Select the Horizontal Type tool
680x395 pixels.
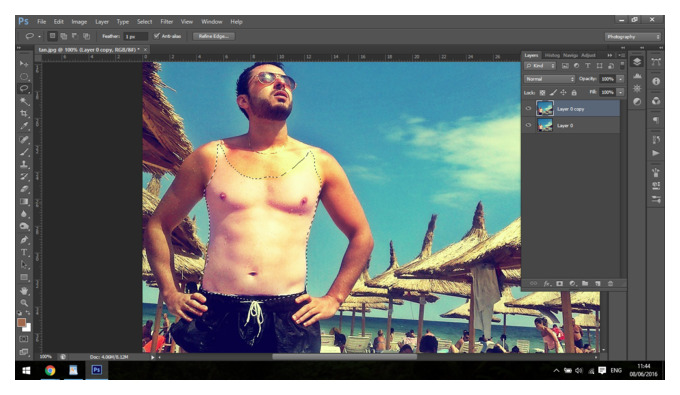click(x=23, y=252)
